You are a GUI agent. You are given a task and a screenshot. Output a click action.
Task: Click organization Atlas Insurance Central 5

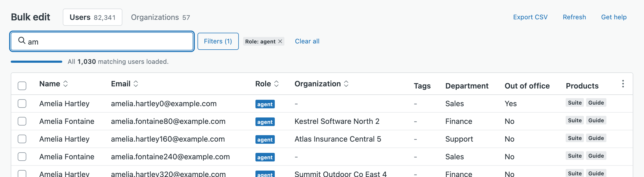[338, 139]
